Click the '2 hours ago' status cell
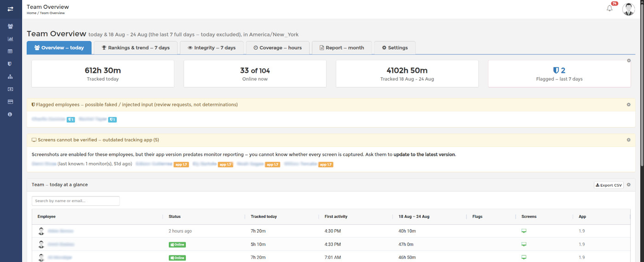 coord(180,231)
